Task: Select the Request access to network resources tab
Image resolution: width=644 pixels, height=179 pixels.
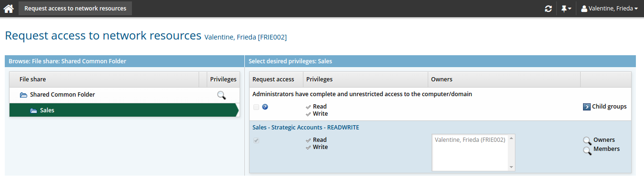Action: pos(75,9)
